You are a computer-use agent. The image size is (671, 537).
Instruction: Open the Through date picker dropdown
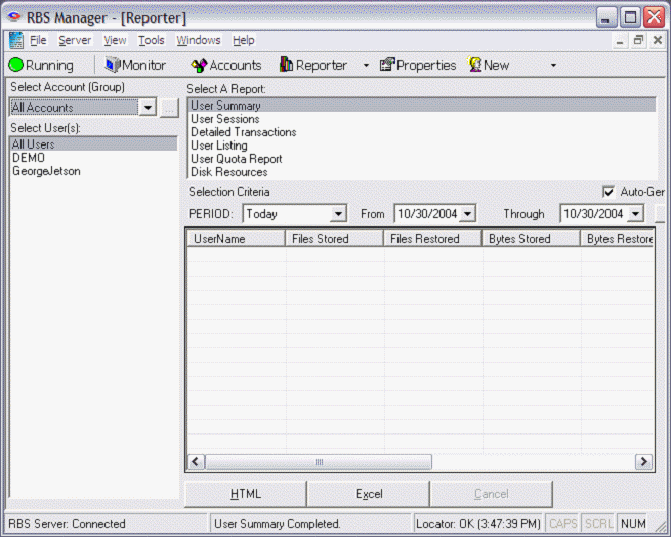coord(635,214)
